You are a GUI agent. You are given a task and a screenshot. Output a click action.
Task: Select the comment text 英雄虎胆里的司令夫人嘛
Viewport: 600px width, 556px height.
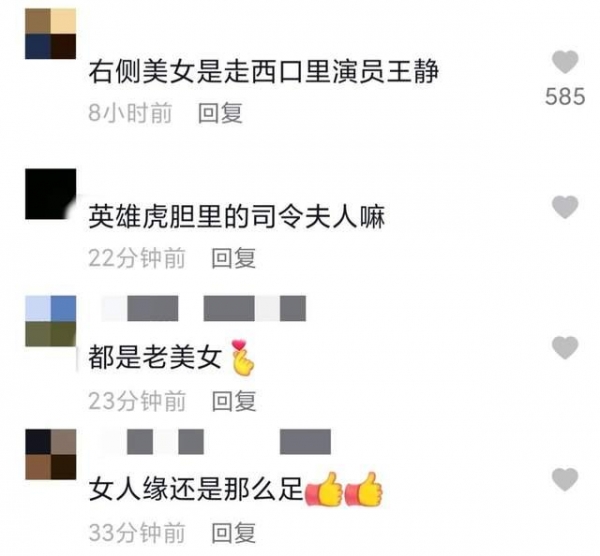[x=237, y=217]
